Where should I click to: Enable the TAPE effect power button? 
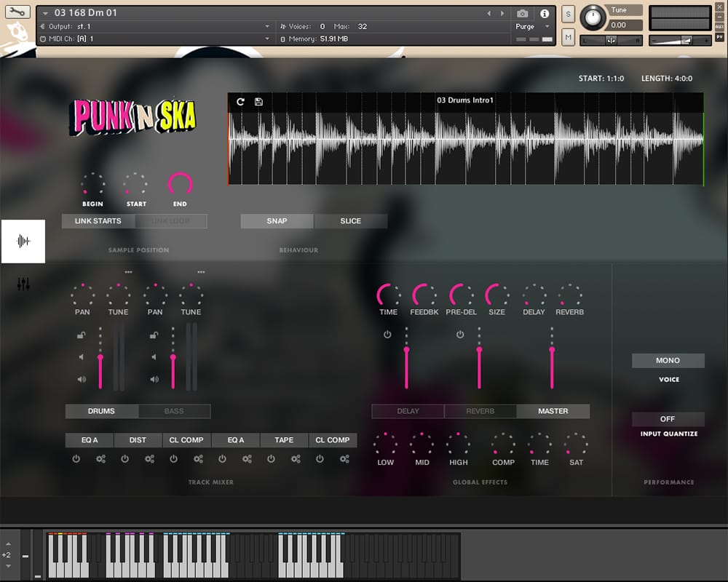[271, 459]
